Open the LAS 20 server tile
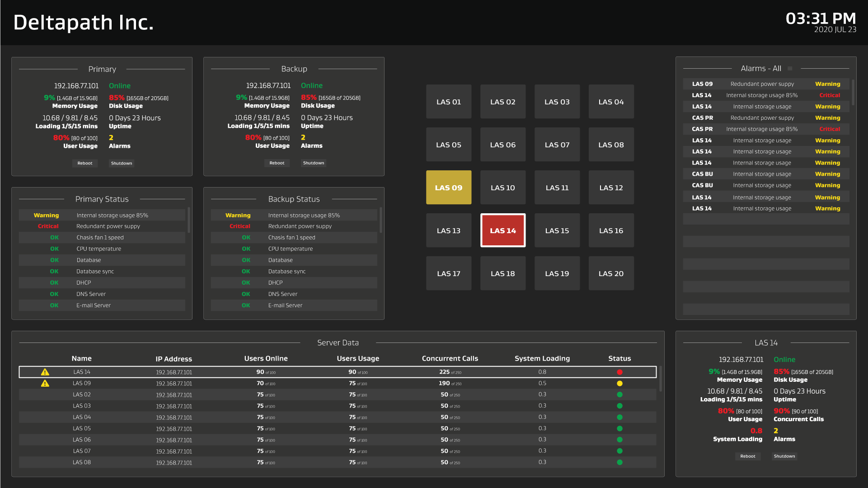Viewport: 868px width, 488px height. point(611,273)
